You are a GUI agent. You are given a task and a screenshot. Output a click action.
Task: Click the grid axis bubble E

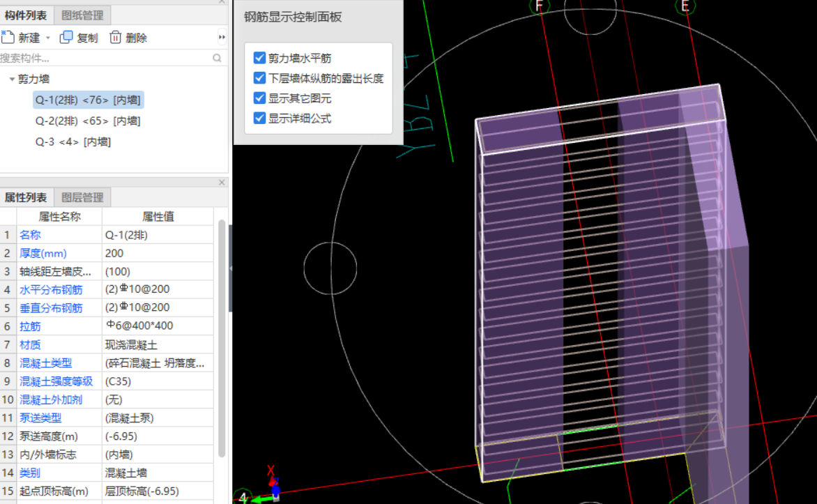[685, 6]
